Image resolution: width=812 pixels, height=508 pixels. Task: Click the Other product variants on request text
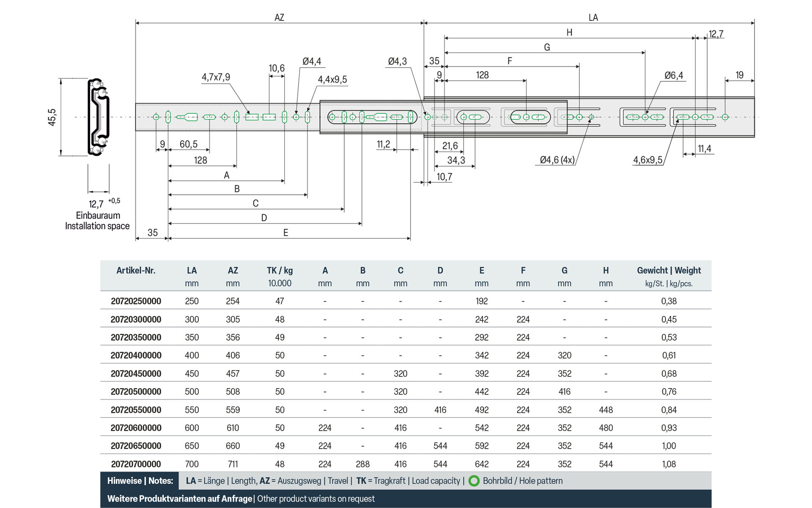(316, 499)
